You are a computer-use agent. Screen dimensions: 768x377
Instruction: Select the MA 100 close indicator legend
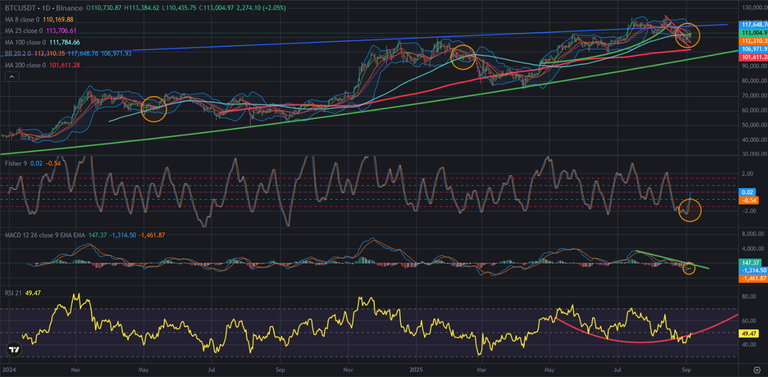24,42
